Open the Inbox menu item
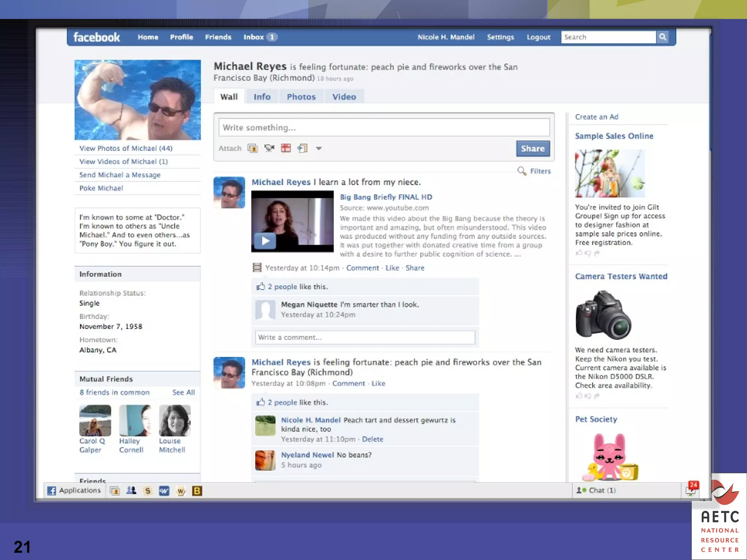 (254, 37)
